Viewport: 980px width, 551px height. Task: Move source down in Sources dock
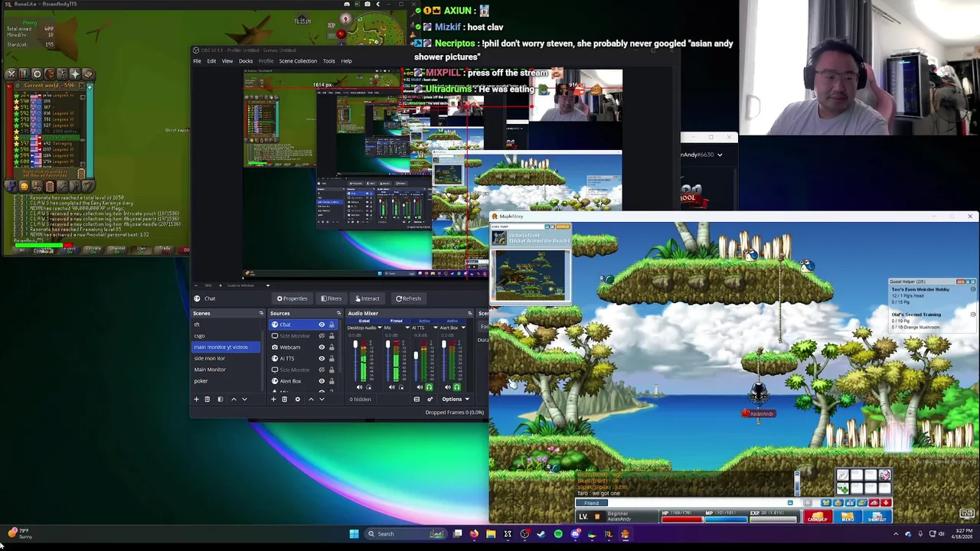click(x=322, y=399)
